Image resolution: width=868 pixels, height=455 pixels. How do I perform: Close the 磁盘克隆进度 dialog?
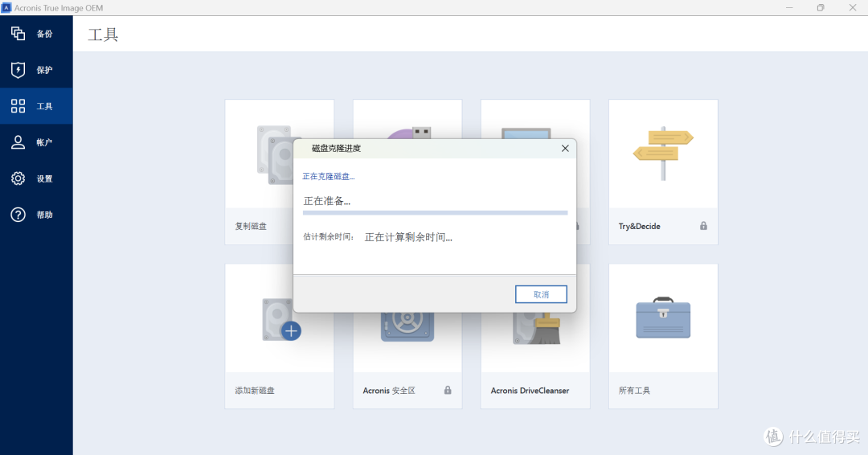[565, 149]
